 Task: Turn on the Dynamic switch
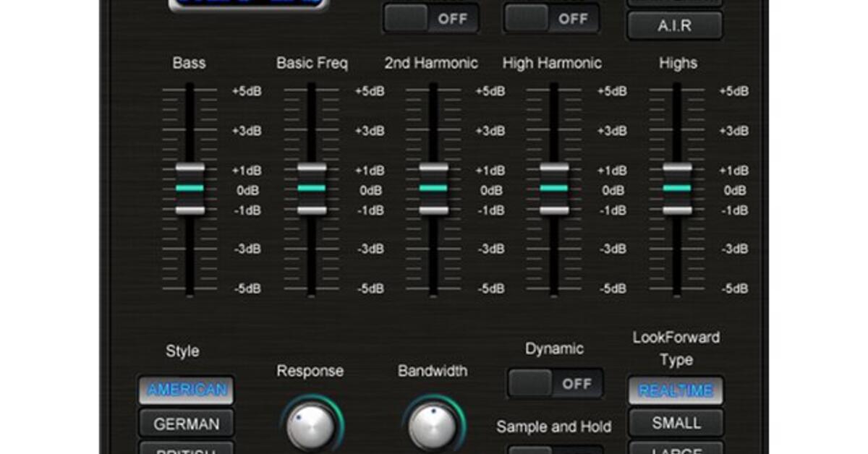[553, 383]
